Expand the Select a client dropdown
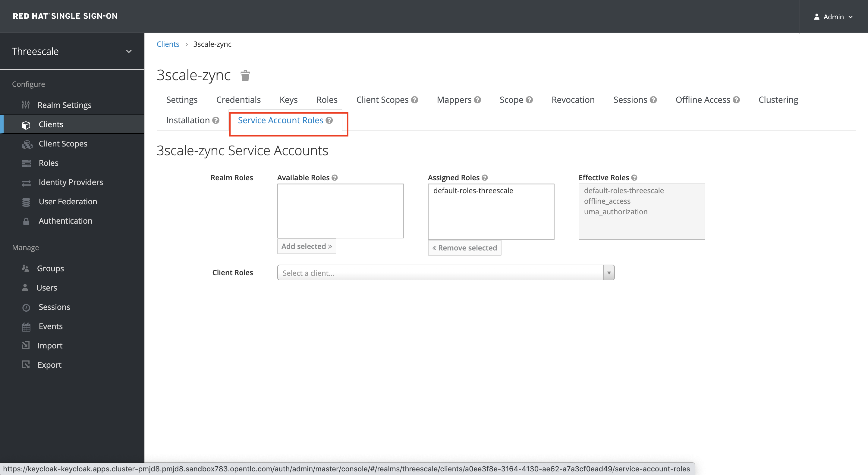Image resolution: width=868 pixels, height=475 pixels. (609, 272)
